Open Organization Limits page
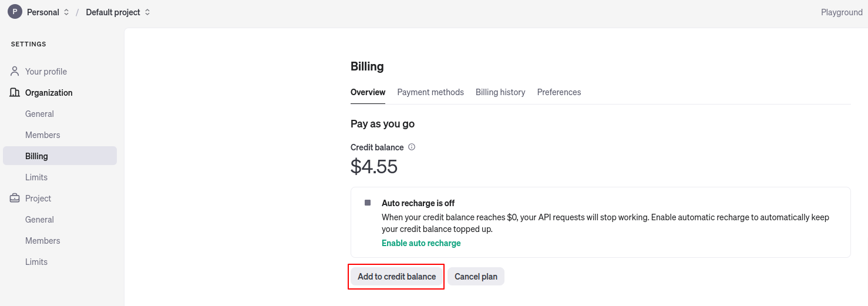This screenshot has height=306, width=868. click(x=36, y=177)
